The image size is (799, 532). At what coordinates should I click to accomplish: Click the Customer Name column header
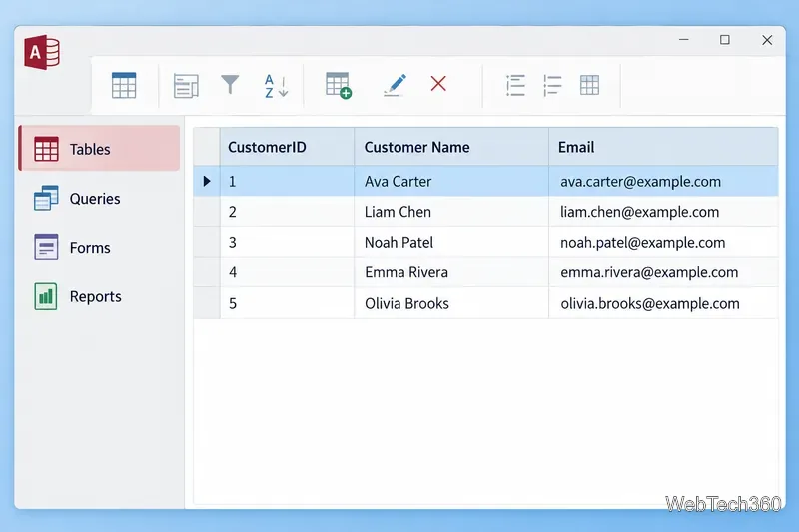point(451,147)
